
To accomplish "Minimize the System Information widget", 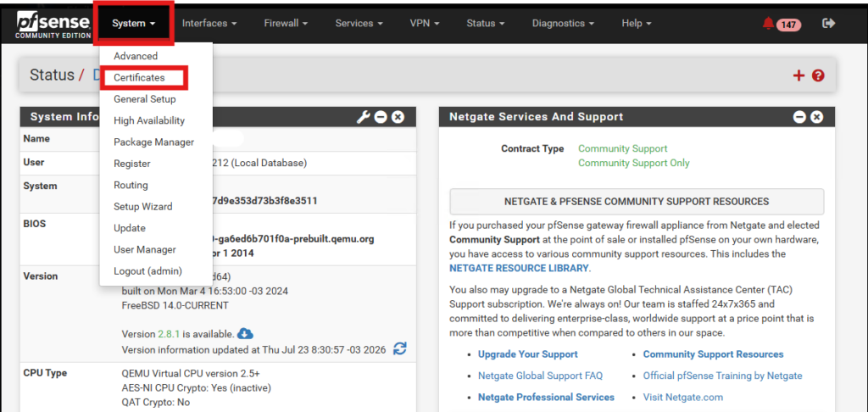I will click(381, 117).
